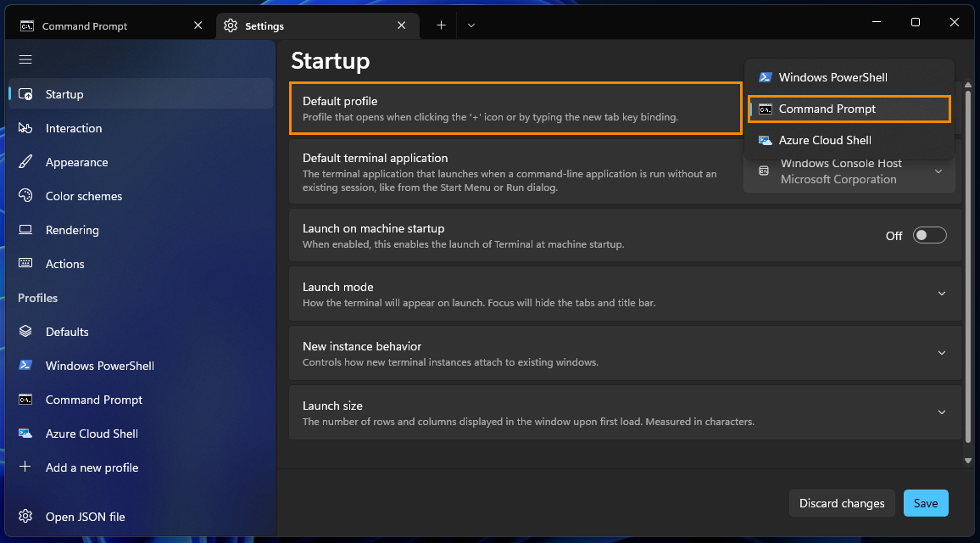Expand the Launch size section

[x=941, y=412]
